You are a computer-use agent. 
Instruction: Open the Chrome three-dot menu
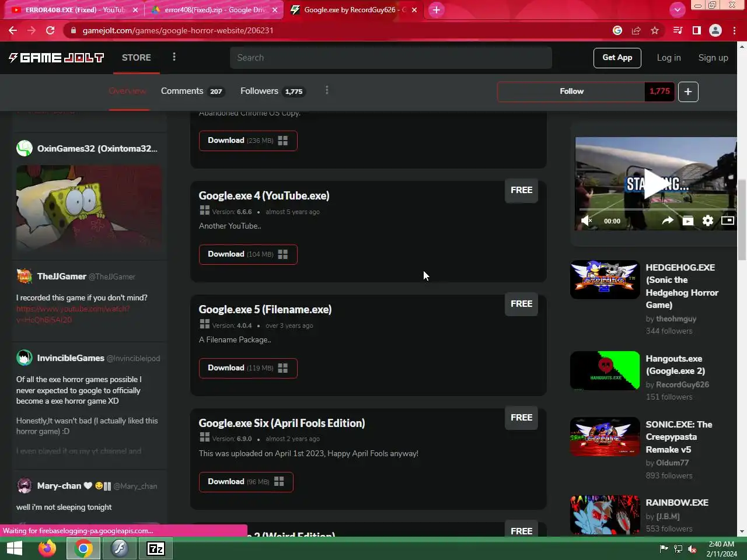pyautogui.click(x=734, y=30)
